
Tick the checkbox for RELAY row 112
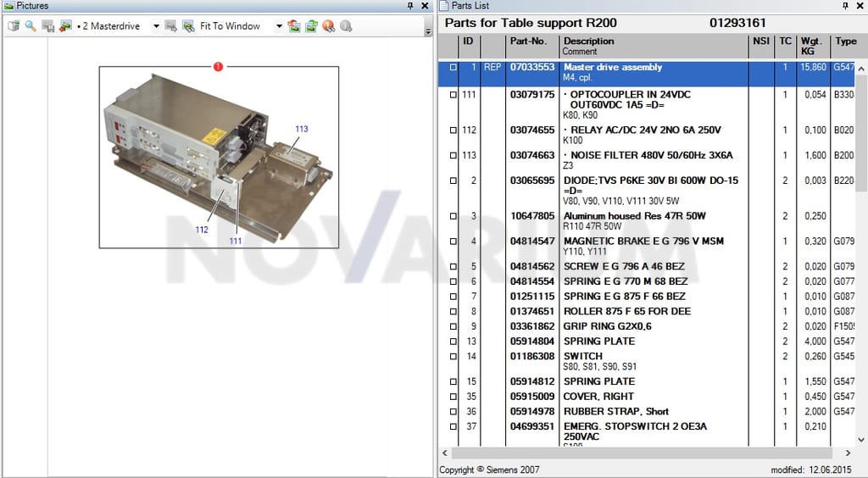click(x=453, y=130)
